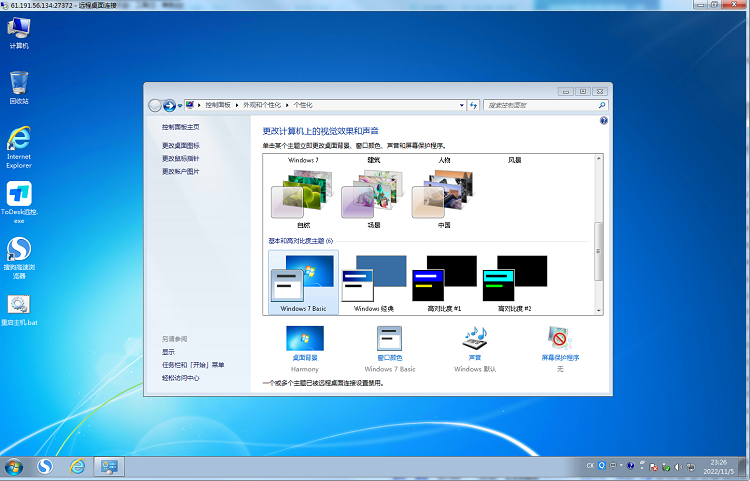The image size is (750, 481).
Task: Select the Windows 经典 classic theme
Action: 374,281
